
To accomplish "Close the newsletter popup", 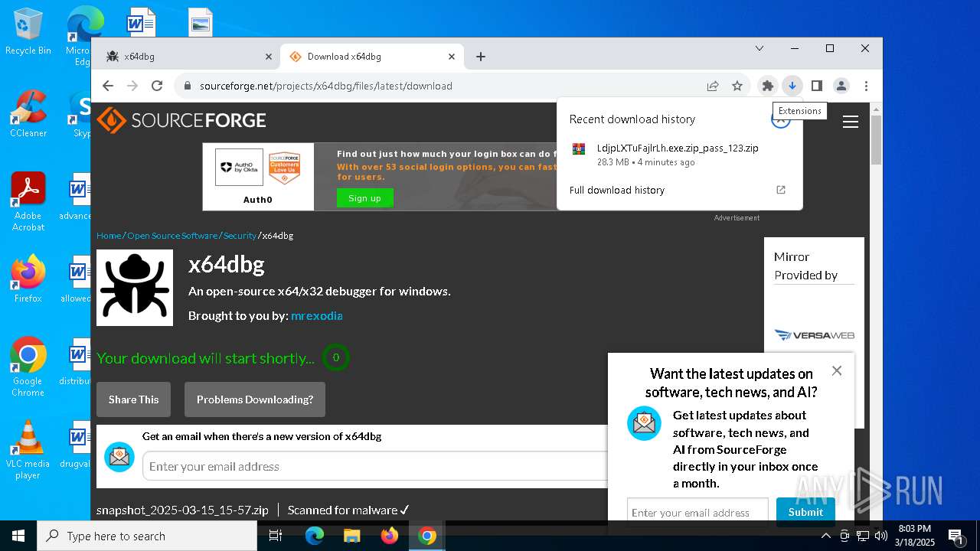I will coord(837,370).
